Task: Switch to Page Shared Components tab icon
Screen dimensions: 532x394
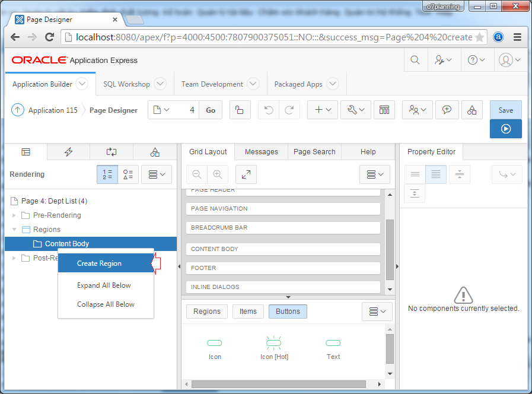Action: click(155, 152)
